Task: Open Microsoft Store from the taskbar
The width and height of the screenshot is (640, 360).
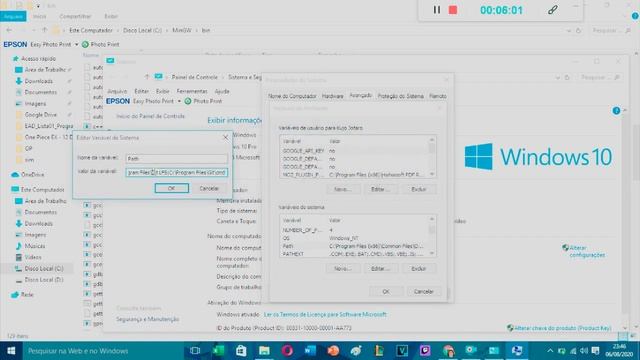Action: pos(241,351)
